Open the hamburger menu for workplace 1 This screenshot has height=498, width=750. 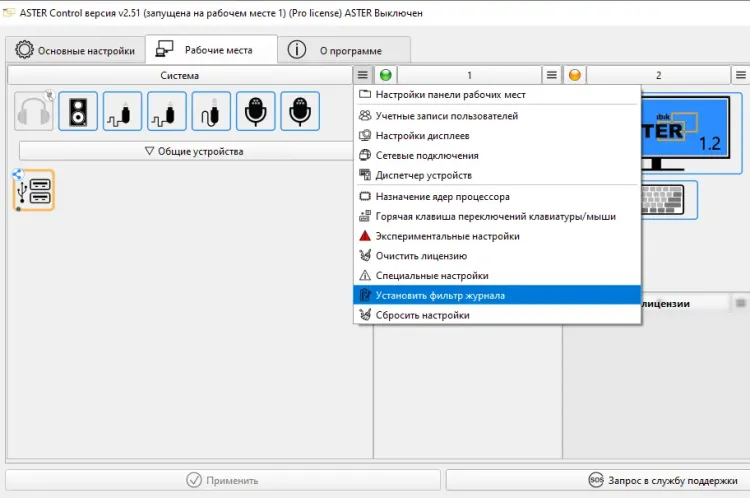(x=551, y=75)
